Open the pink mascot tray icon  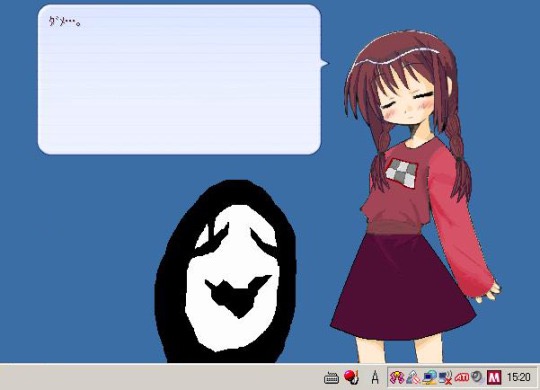click(x=397, y=378)
